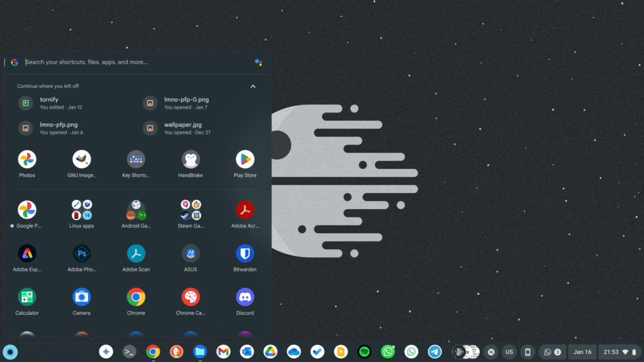Open quick settings at the 21:53 clock

pos(619,352)
